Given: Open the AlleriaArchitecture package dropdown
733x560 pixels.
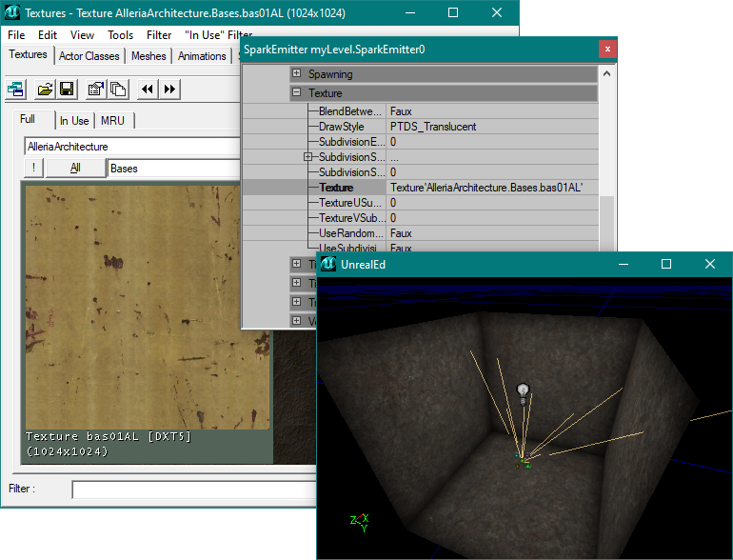Looking at the screenshot, I should tap(132, 147).
